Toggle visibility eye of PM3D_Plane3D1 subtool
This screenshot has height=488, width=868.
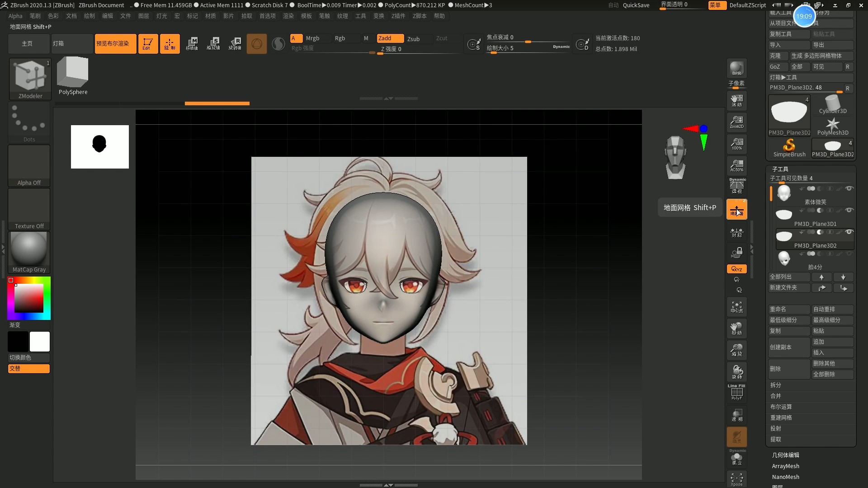[x=849, y=210]
